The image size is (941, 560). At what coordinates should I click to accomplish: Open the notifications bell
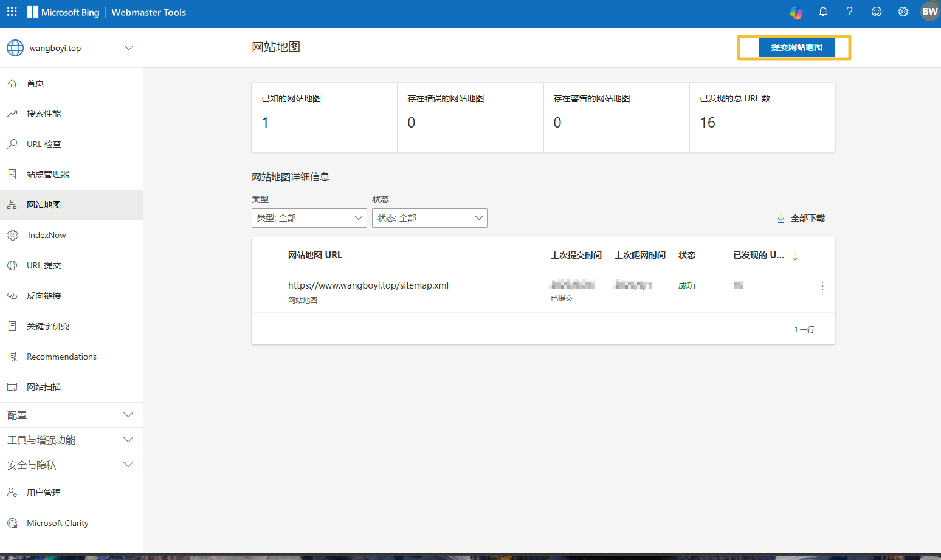pyautogui.click(x=823, y=12)
